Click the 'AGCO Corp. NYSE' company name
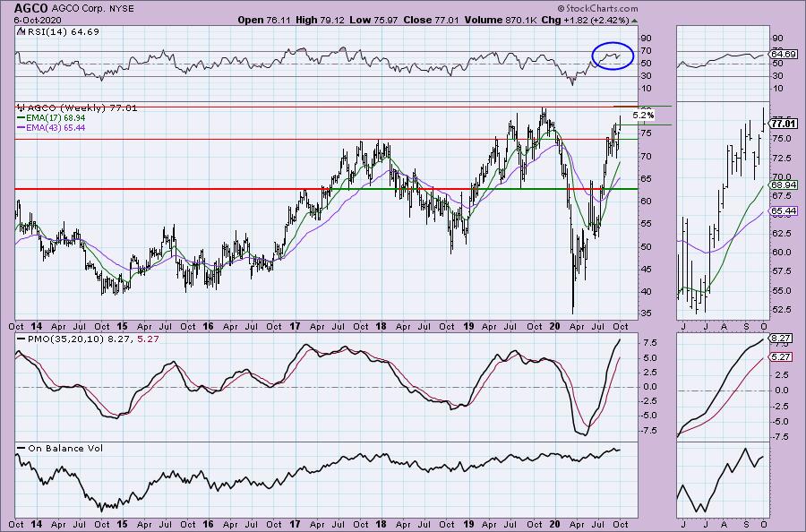The image size is (806, 532). tap(93, 9)
